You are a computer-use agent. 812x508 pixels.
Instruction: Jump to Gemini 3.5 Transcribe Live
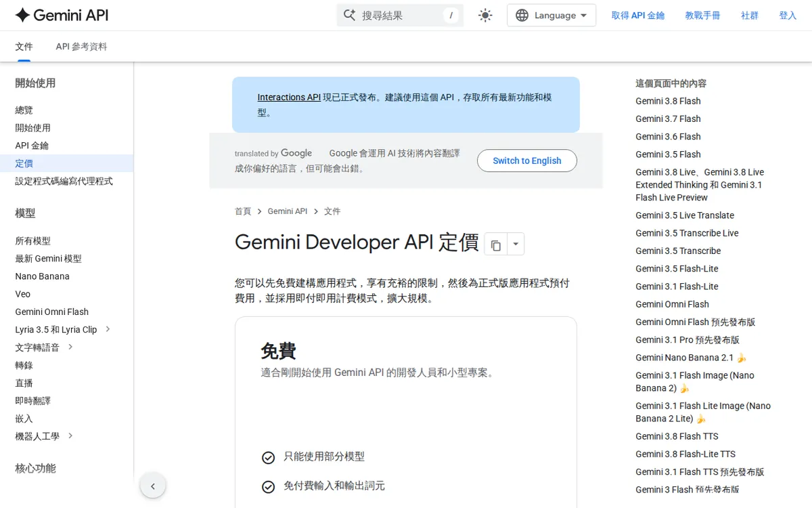tap(687, 233)
